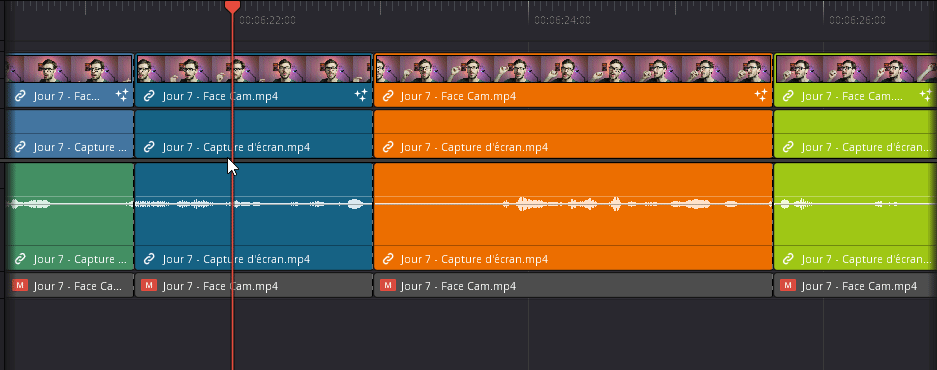Viewport: 937px width, 370px height.
Task: Click sparkle effects icon on dark blue Face Cam clip
Action: (360, 95)
